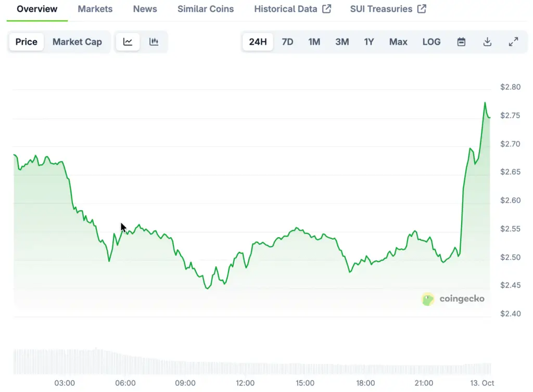Expand chart to fullscreen
Screen dimensions: 533x392
click(513, 42)
